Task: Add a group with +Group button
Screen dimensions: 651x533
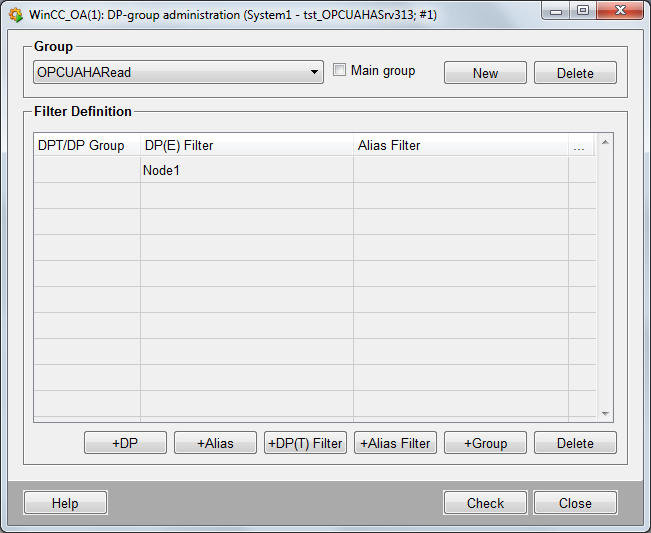Action: pyautogui.click(x=485, y=443)
